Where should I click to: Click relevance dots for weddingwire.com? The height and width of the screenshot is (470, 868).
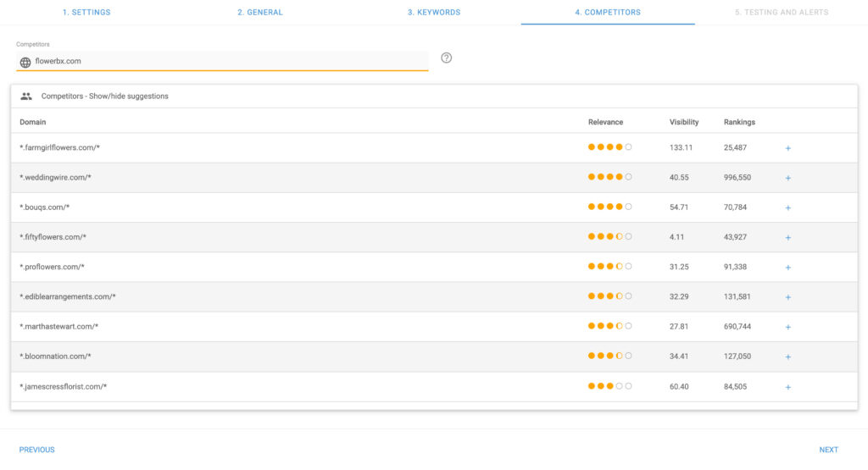[609, 177]
